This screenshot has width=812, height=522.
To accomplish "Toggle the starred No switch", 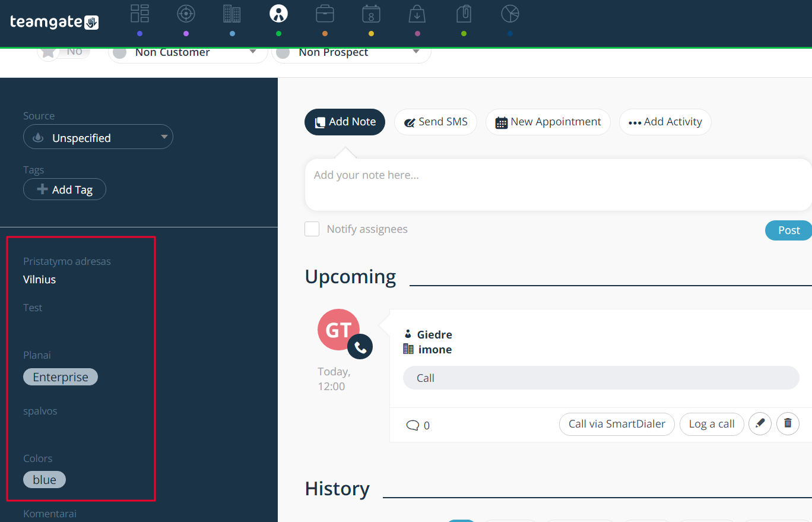I will (x=64, y=52).
